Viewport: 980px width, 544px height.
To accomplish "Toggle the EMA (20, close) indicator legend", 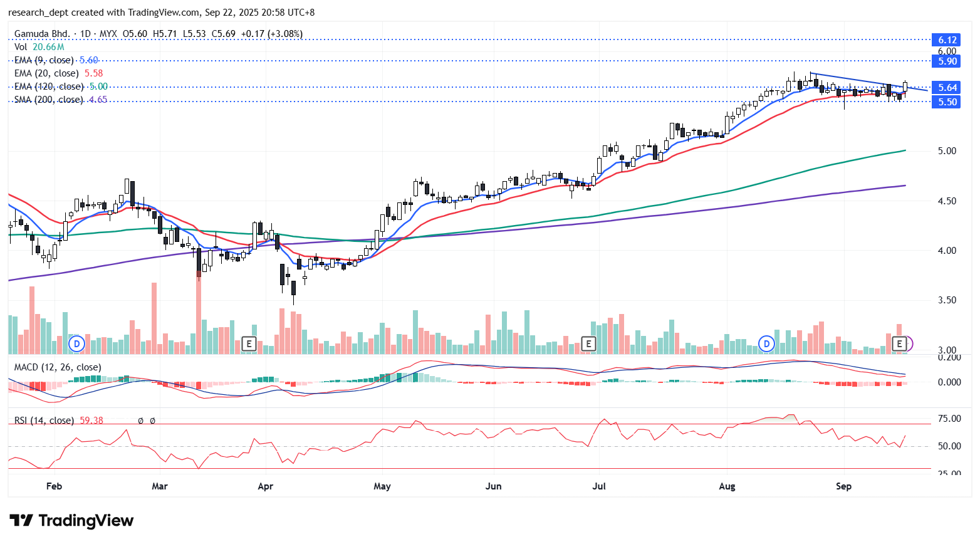I will pyautogui.click(x=46, y=73).
